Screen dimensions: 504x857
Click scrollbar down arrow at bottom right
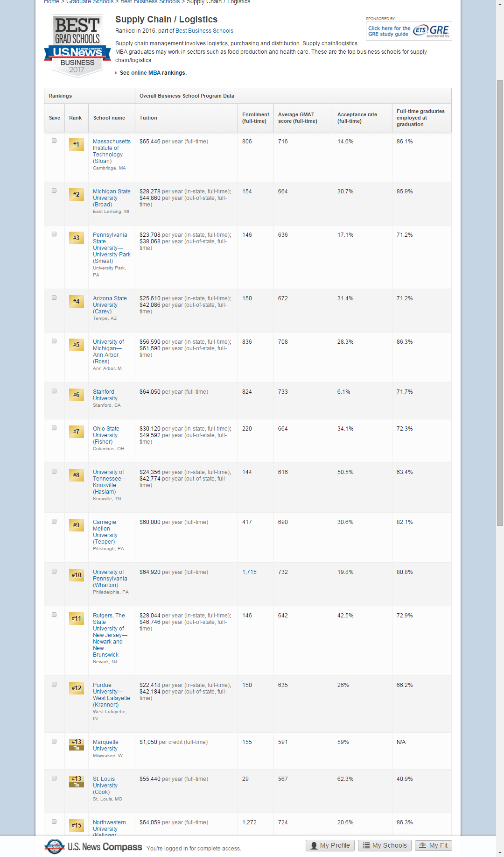(500, 853)
